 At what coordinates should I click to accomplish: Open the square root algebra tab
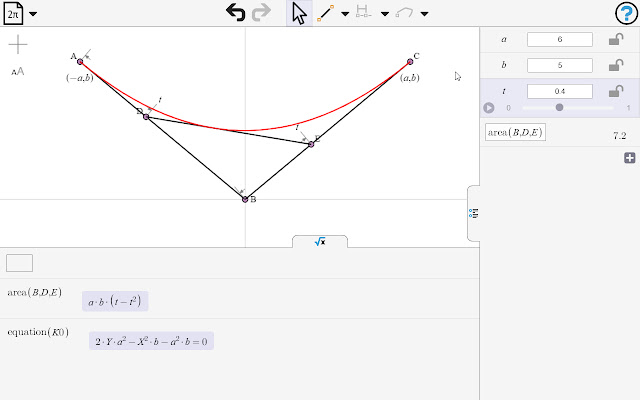click(320, 242)
